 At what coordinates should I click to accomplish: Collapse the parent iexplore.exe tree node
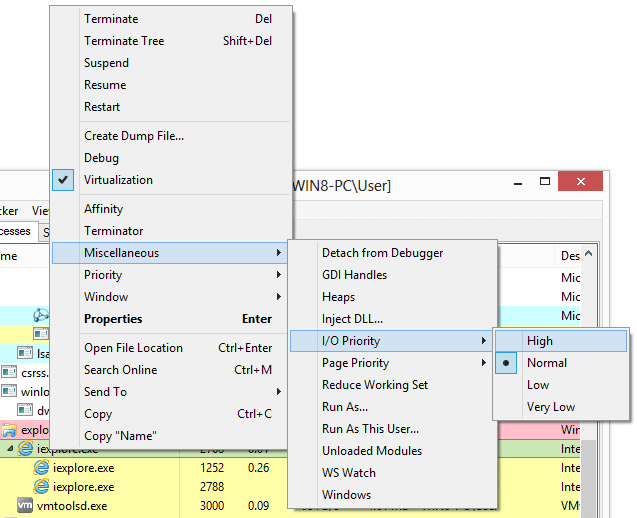pos(10,449)
